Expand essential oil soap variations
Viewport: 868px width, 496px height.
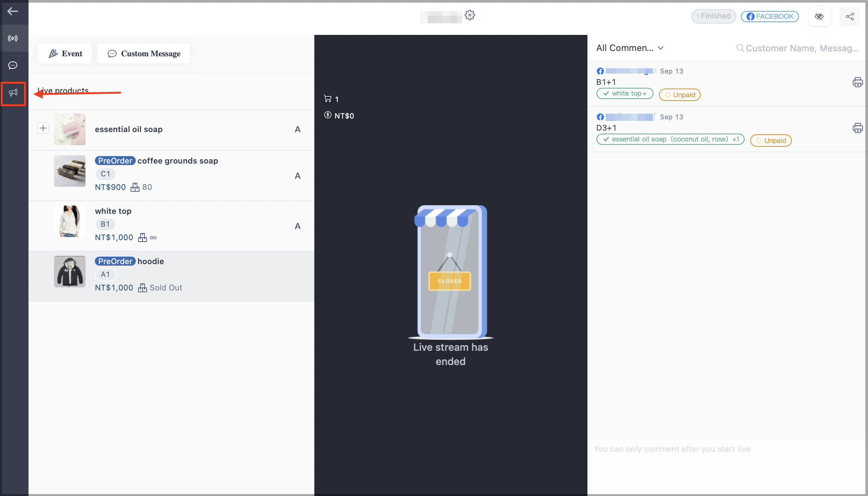[x=43, y=128]
